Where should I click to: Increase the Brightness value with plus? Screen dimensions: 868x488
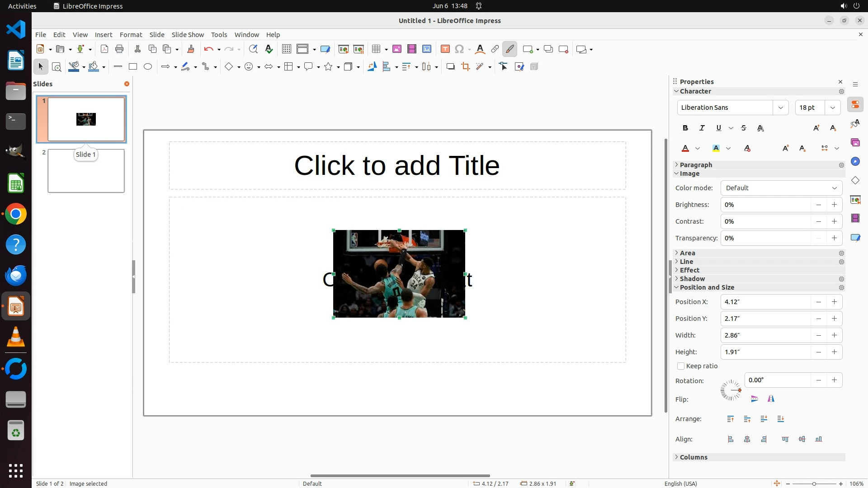(834, 205)
